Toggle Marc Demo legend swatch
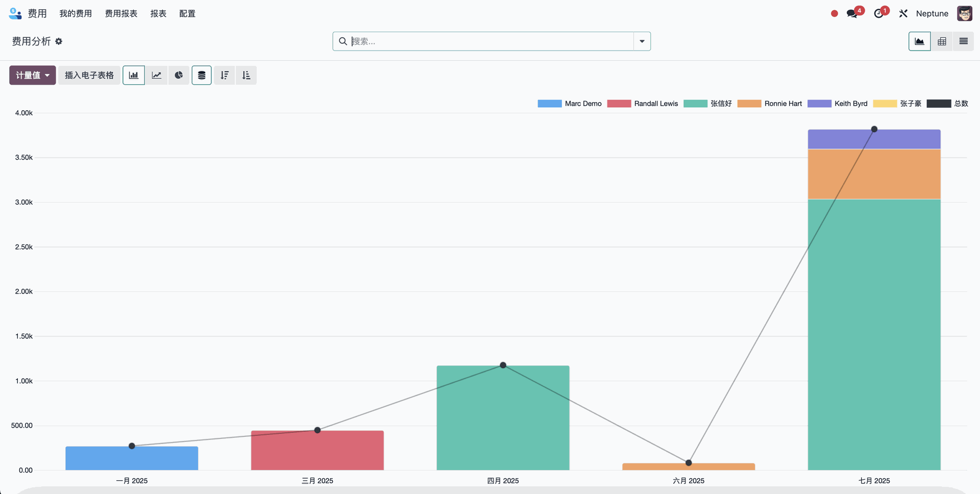 [x=550, y=104]
